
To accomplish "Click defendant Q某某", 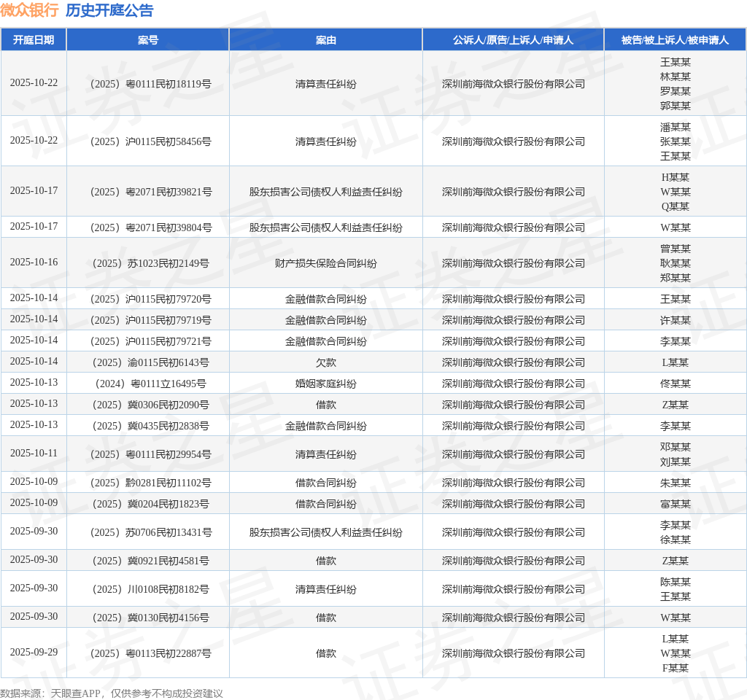I will pyautogui.click(x=675, y=206).
